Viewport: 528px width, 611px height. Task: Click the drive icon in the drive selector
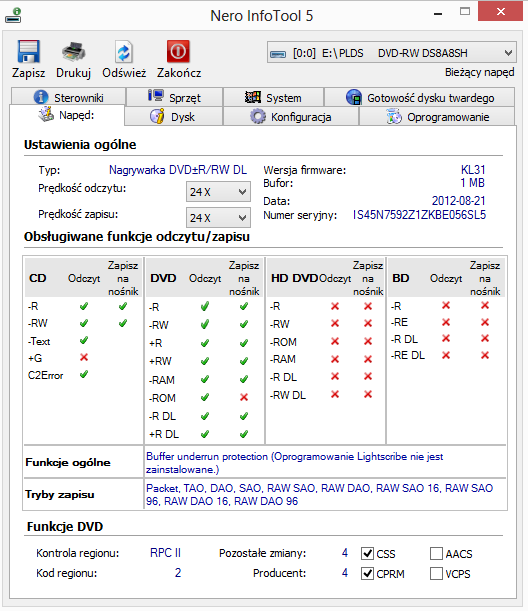point(278,53)
